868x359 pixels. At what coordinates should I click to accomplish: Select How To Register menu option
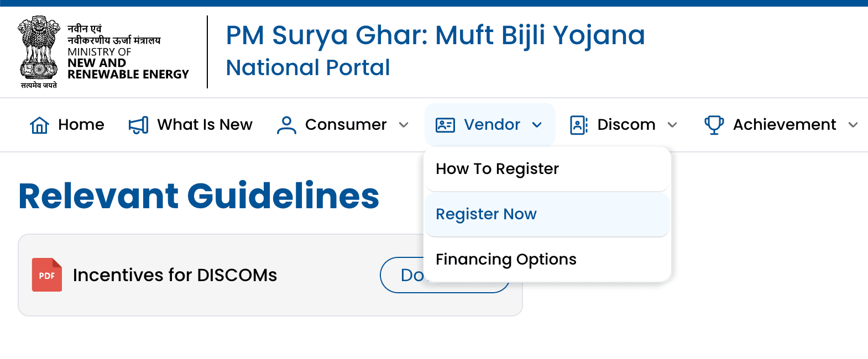497,169
